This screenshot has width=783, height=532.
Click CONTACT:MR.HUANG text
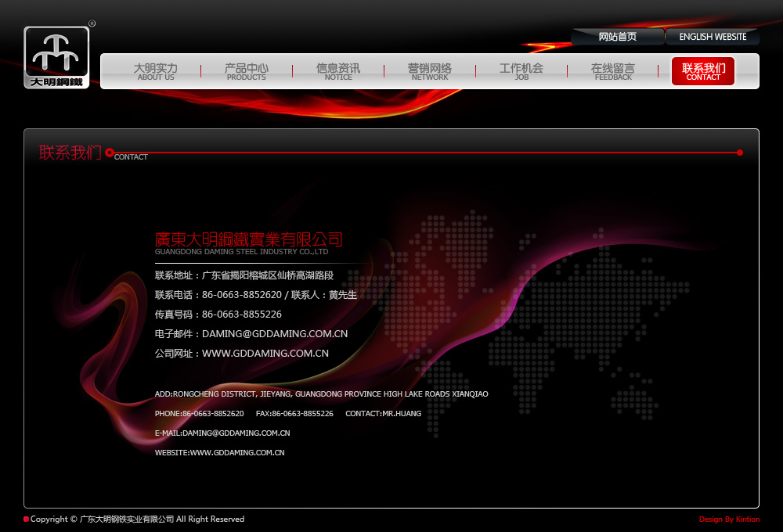click(x=384, y=414)
